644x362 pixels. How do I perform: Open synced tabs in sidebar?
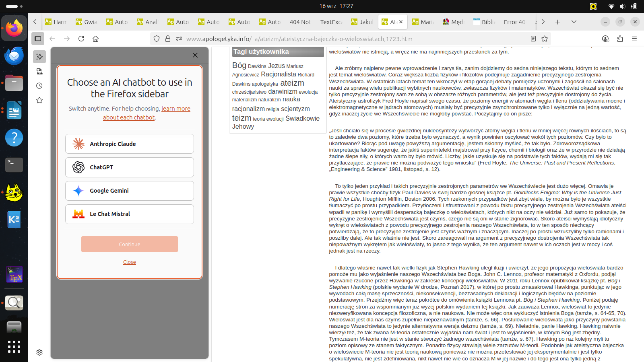coord(39,71)
